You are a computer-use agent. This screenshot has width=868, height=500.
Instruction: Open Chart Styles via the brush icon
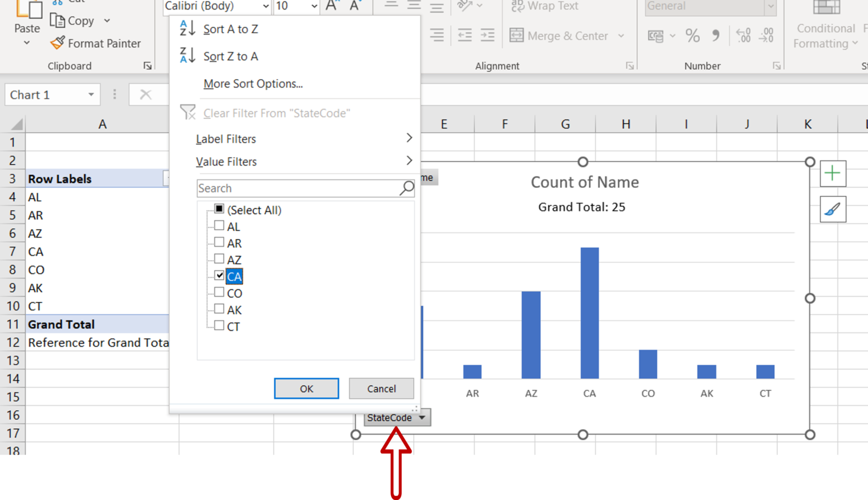coord(832,209)
